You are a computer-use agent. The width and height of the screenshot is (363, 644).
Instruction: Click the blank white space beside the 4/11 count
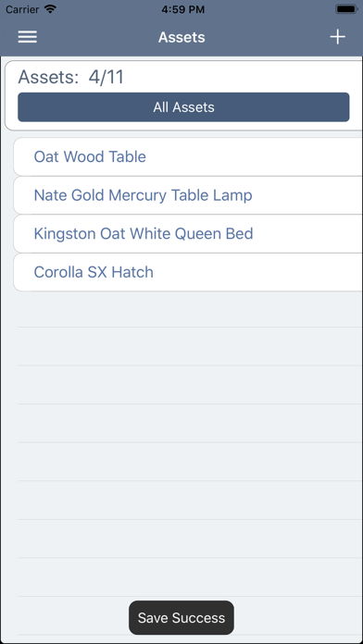click(x=243, y=77)
